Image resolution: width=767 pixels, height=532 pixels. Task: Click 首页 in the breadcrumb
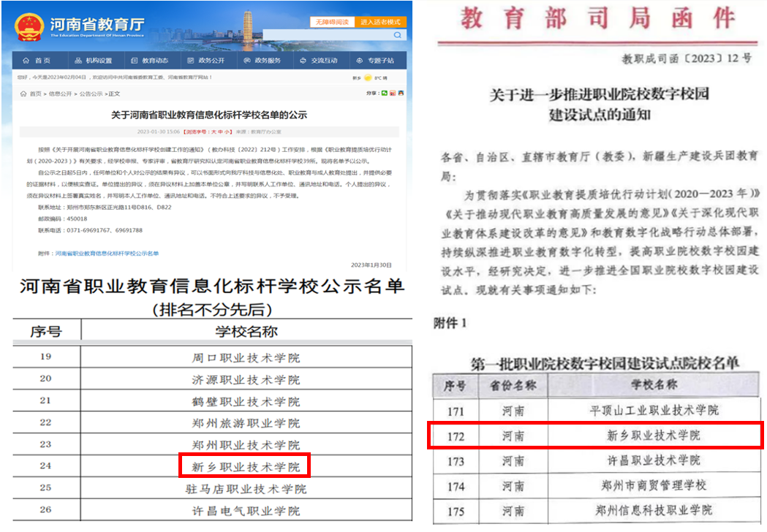coord(36,94)
